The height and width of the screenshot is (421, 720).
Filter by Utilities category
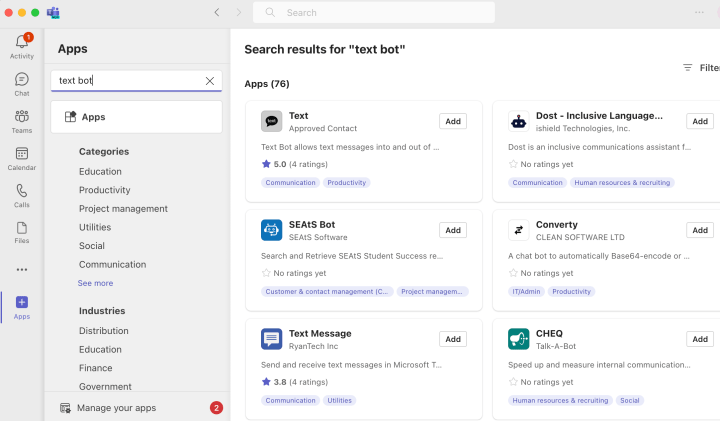pos(95,227)
